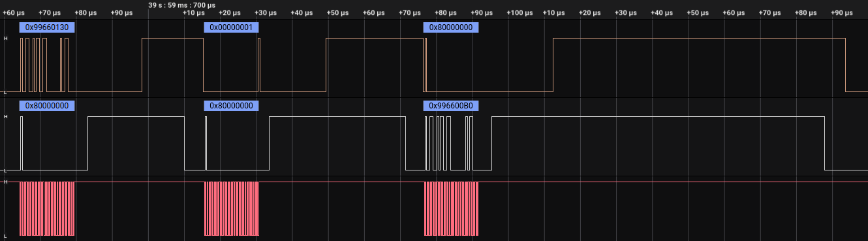Image resolution: width=868 pixels, height=241 pixels.
Task: Click the 0x80000000 bubble on the orange channel
Action: [x=451, y=27]
